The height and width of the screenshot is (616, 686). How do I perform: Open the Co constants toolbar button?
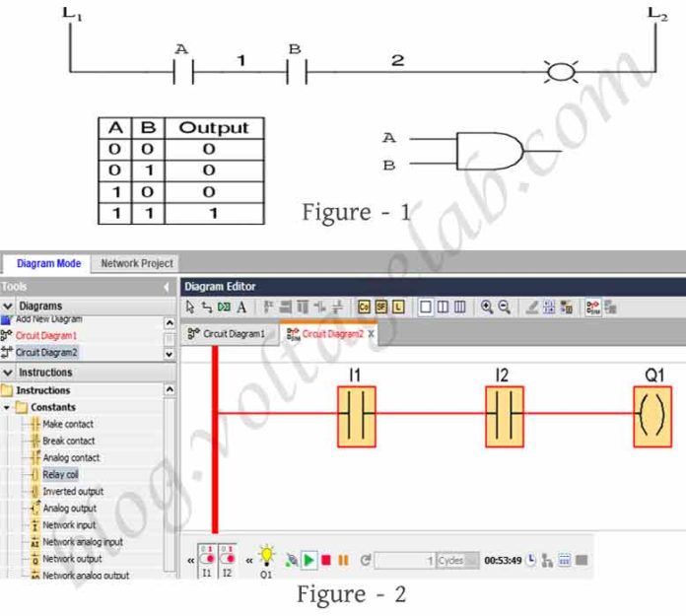(x=364, y=308)
